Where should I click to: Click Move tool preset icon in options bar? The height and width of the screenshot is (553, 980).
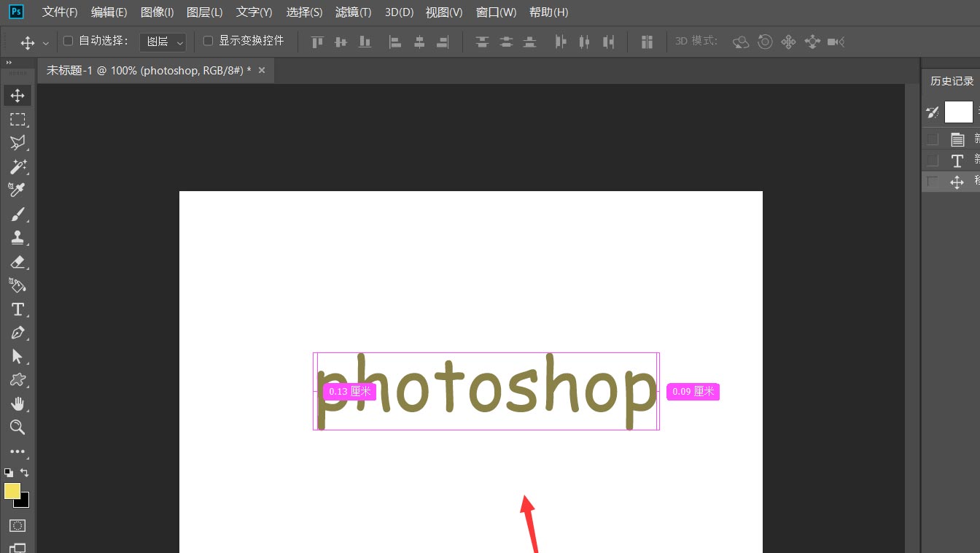click(x=28, y=43)
